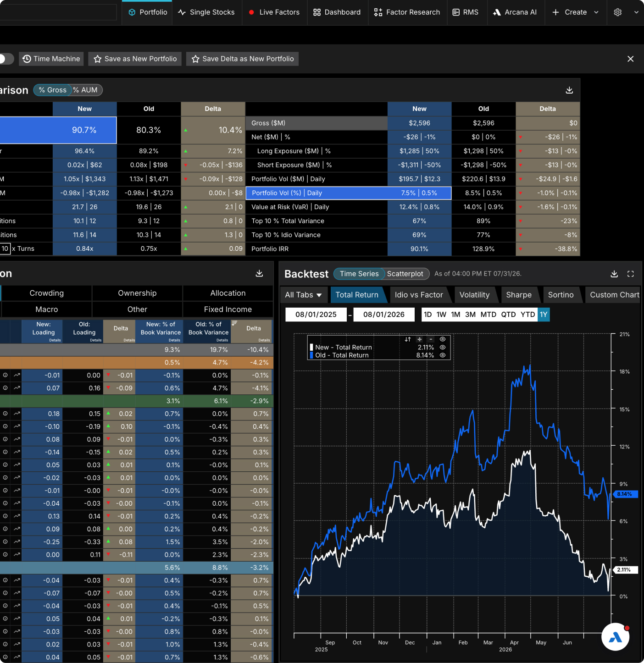Open trend chart icon for 0.18 loading row
This screenshot has height=663, width=644.
coord(17,414)
